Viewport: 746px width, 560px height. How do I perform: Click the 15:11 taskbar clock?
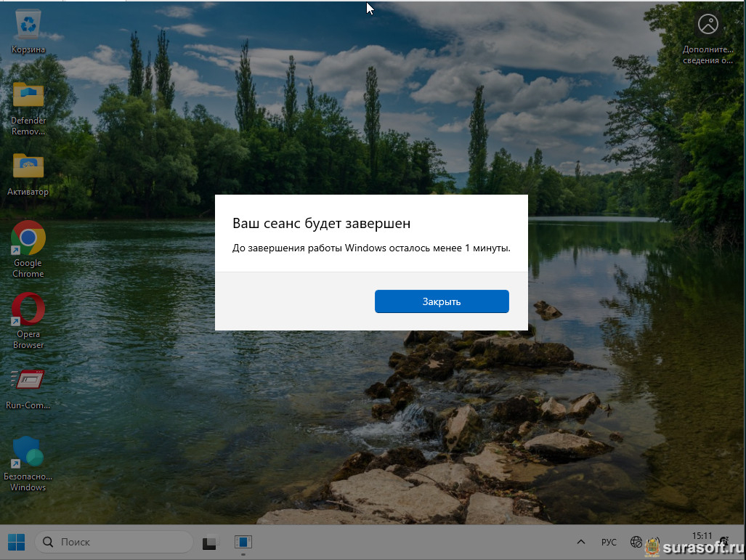[702, 536]
